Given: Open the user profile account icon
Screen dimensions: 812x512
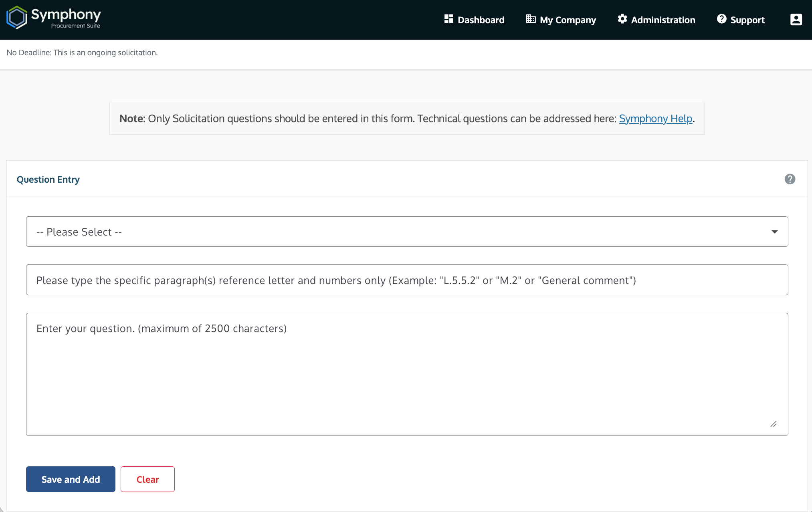Looking at the screenshot, I should [796, 20].
